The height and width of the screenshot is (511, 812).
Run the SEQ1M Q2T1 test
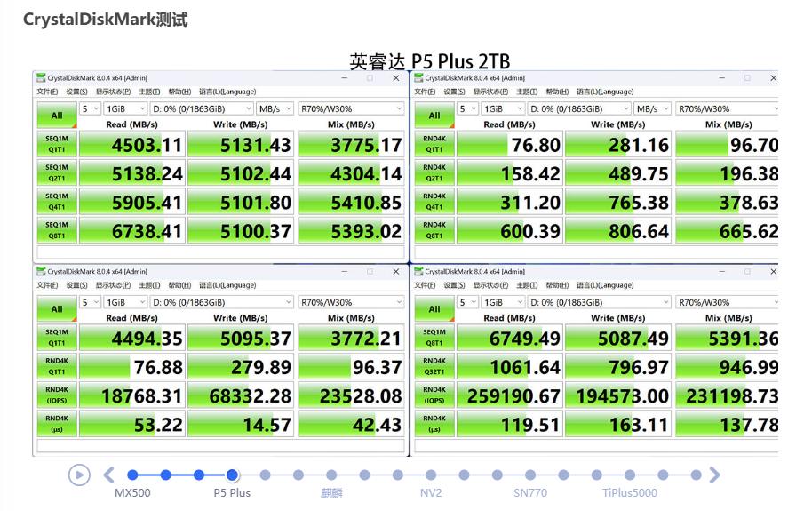point(57,172)
